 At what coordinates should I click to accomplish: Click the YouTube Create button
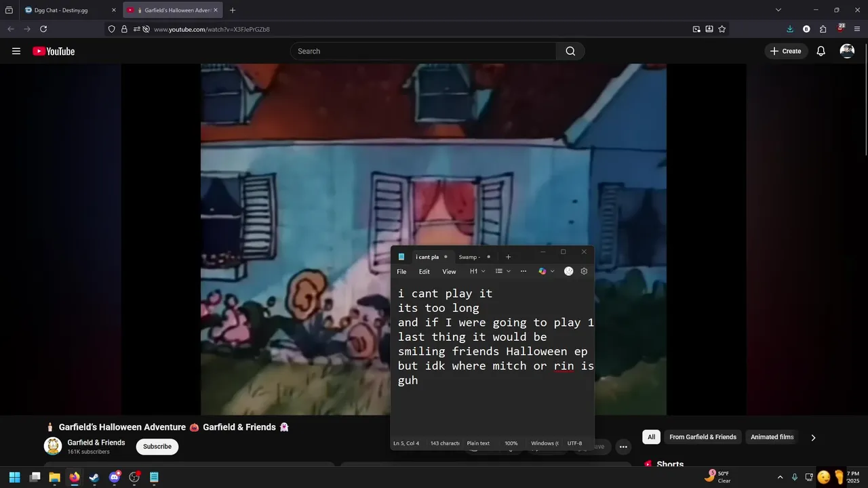tap(786, 51)
